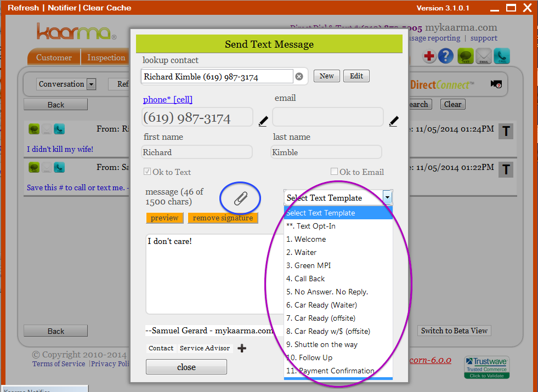Select the 11. Payment Confirmation template
This screenshot has height=392, width=538.
[x=338, y=371]
